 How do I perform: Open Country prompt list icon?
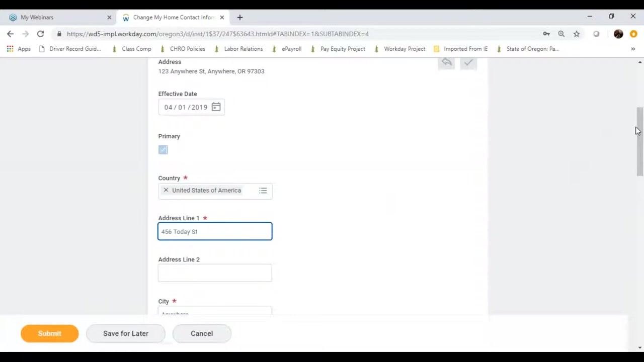coord(263,191)
